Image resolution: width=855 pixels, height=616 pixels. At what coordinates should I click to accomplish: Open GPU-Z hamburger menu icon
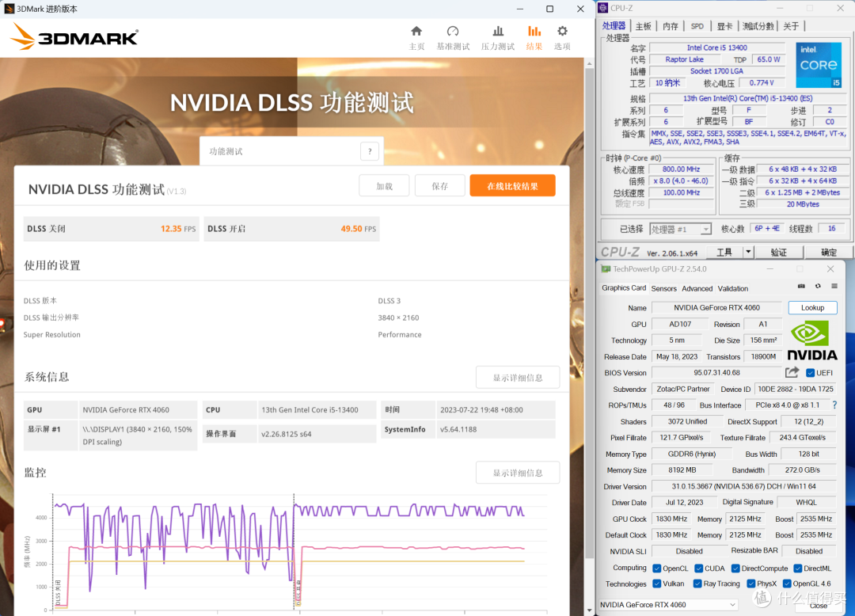click(x=834, y=286)
